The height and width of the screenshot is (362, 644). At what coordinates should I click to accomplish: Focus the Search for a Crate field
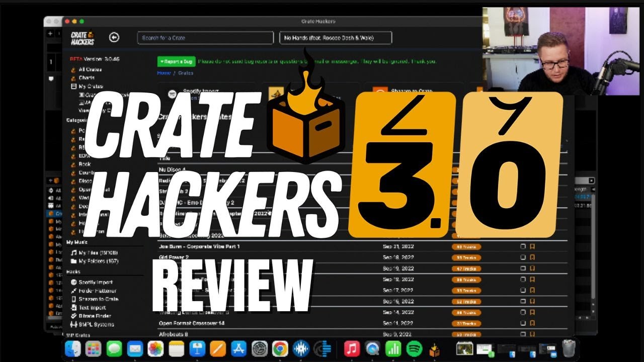(206, 38)
